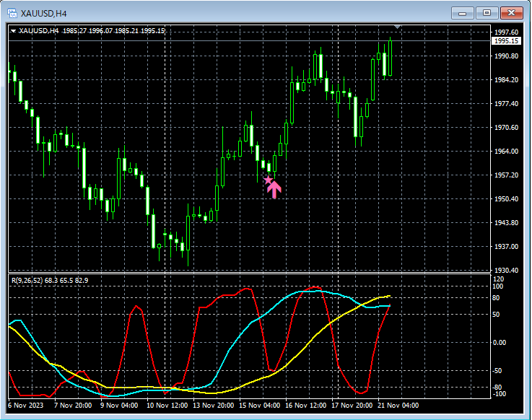Click the 6 Nov 2023 date on time axis

click(26, 406)
